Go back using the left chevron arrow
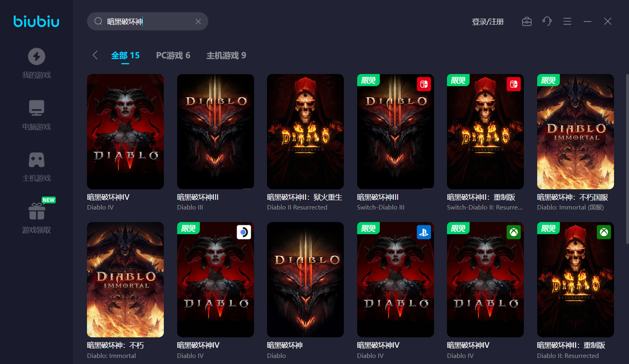Image resolution: width=629 pixels, height=364 pixels. tap(95, 55)
